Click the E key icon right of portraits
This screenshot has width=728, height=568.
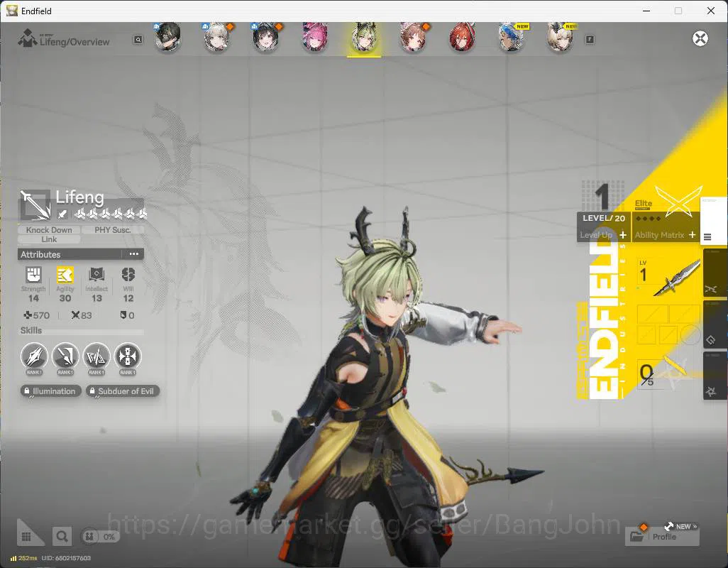(x=590, y=40)
